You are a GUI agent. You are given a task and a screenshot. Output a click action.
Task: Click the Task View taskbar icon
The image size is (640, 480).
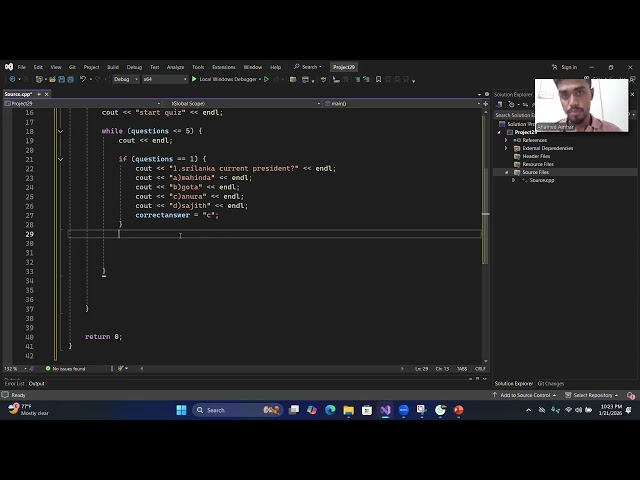tap(293, 410)
